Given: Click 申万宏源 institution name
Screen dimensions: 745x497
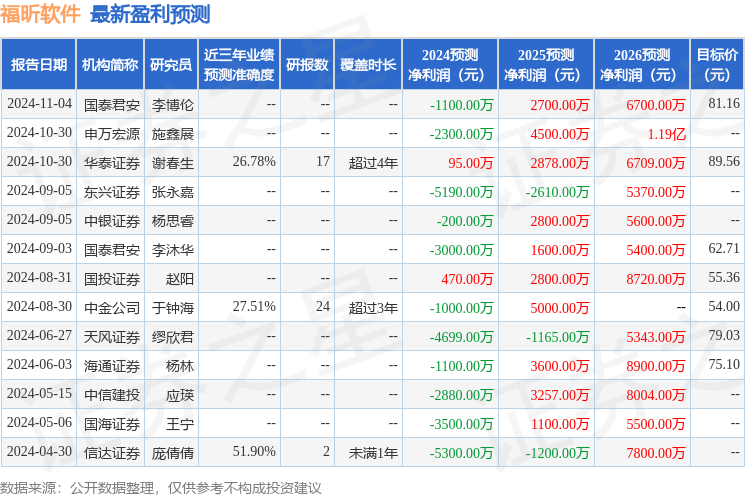Looking at the screenshot, I should [112, 134].
